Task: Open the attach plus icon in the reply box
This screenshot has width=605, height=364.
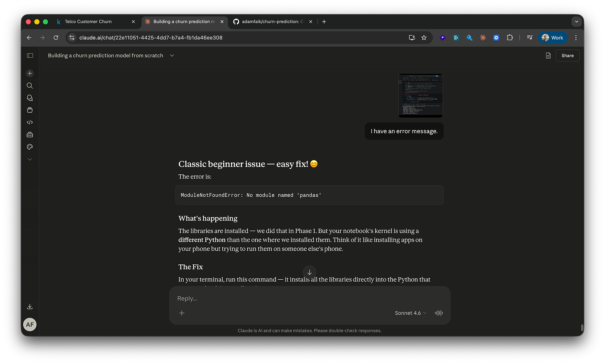Action: click(182, 313)
